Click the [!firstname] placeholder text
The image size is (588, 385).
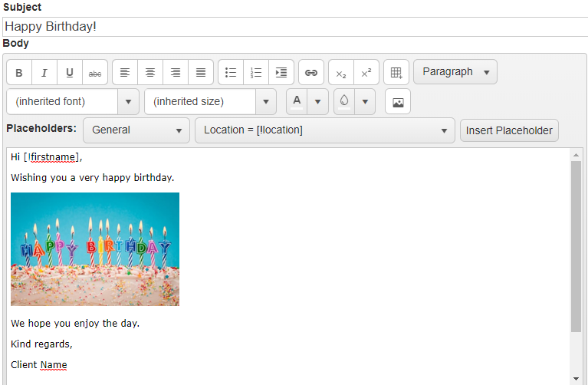click(x=52, y=157)
